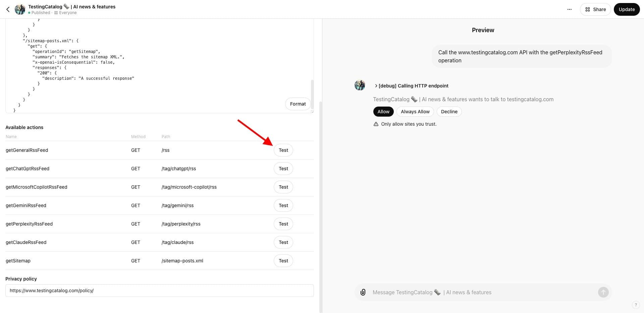Click the back arrow to exit the editor
The image size is (644, 313).
click(8, 9)
